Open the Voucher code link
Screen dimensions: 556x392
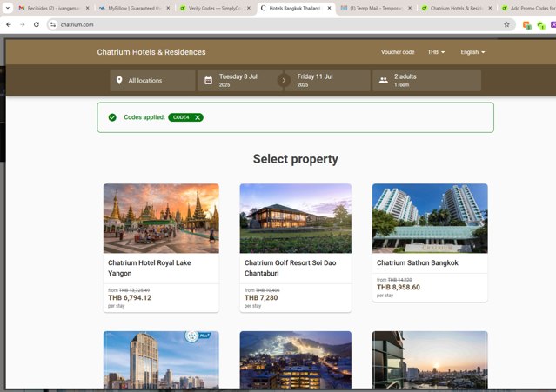click(398, 52)
